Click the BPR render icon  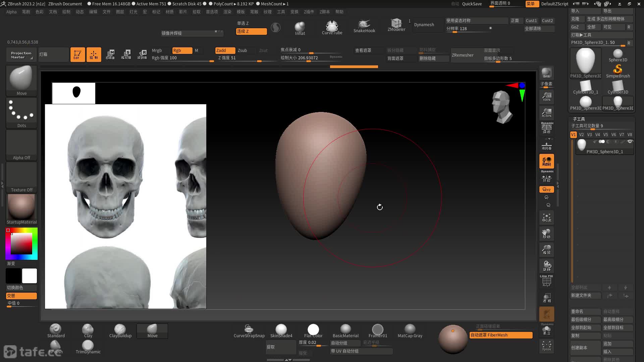[x=546, y=73]
